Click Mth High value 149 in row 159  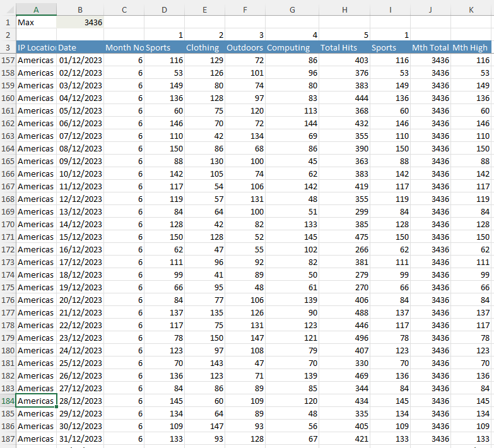point(471,85)
